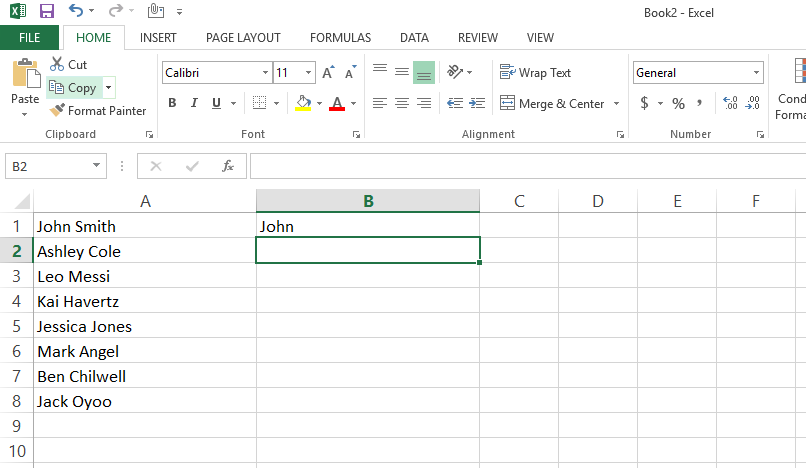The image size is (806, 468).
Task: Click the Touch/Mouse mode icon
Action: pyautogui.click(x=156, y=10)
